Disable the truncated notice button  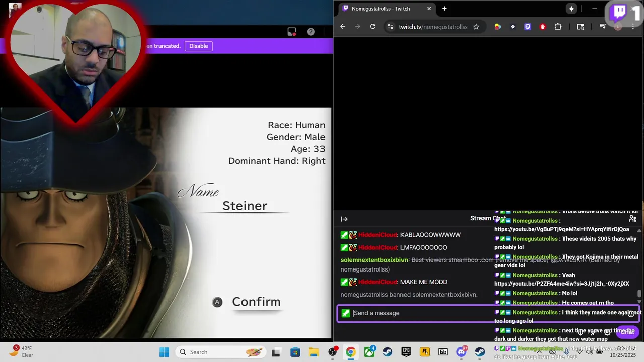pyautogui.click(x=198, y=46)
